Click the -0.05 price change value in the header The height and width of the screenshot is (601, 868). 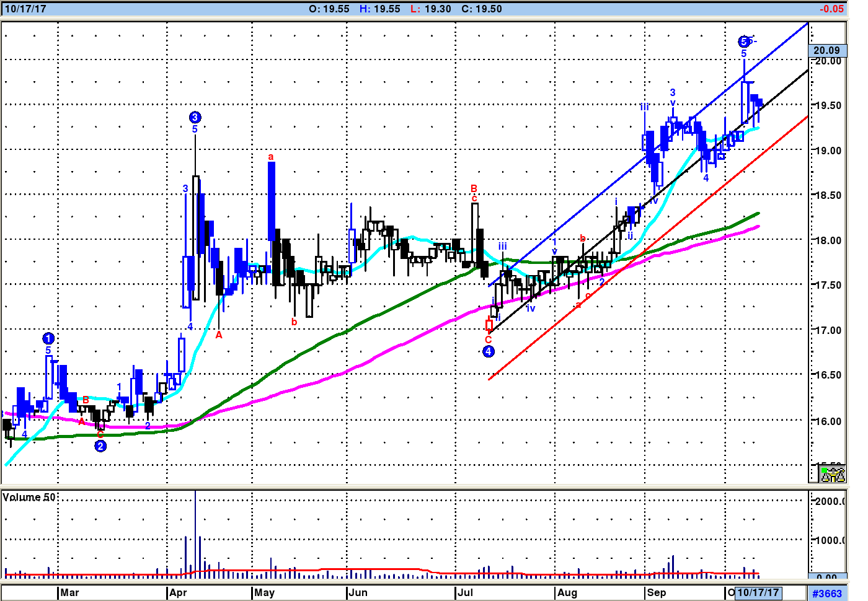pos(831,9)
